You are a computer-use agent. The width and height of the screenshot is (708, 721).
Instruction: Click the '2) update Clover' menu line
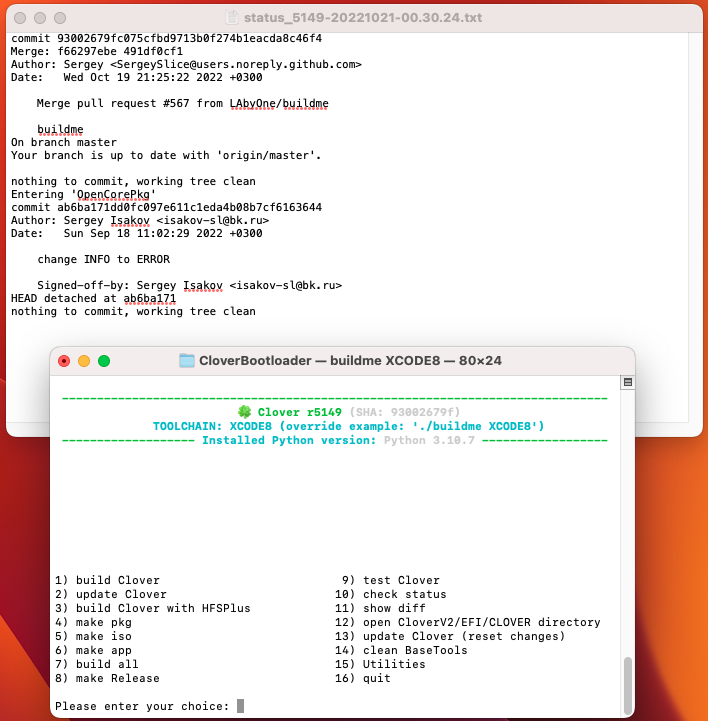pos(111,594)
